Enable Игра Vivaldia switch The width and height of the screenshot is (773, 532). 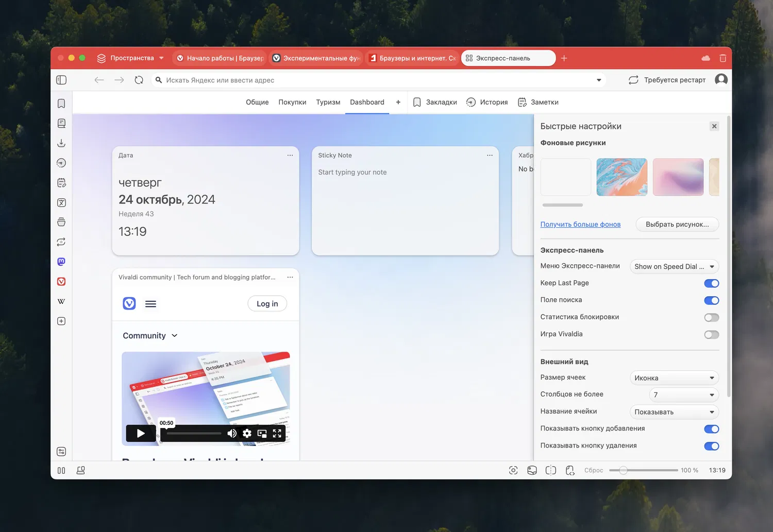click(712, 335)
